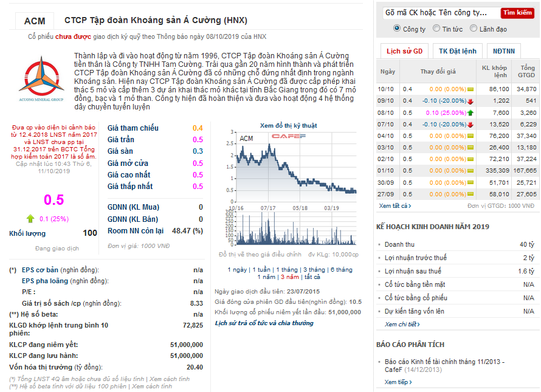Expand Xem tiếp analysis reports
541x392 pixels.
point(398,382)
